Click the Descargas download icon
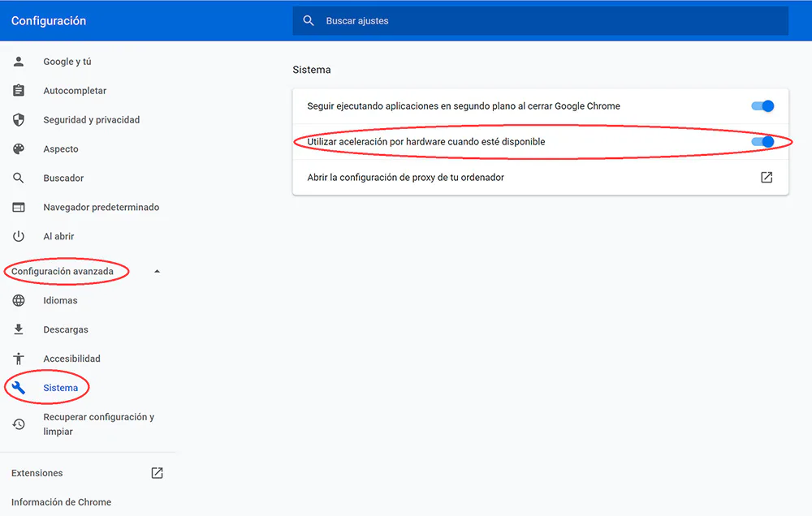Viewport: 812px width, 516px height. (18, 329)
